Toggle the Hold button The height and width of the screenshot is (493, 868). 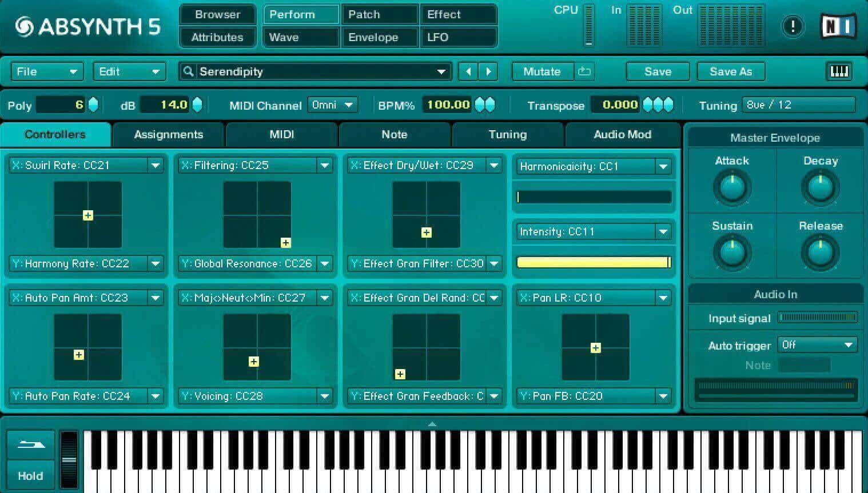[31, 475]
